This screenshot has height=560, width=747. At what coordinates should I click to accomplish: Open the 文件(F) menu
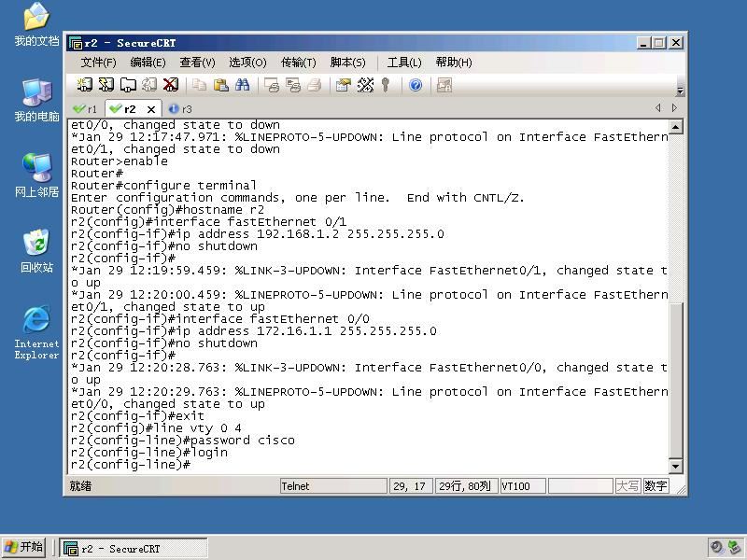point(98,63)
